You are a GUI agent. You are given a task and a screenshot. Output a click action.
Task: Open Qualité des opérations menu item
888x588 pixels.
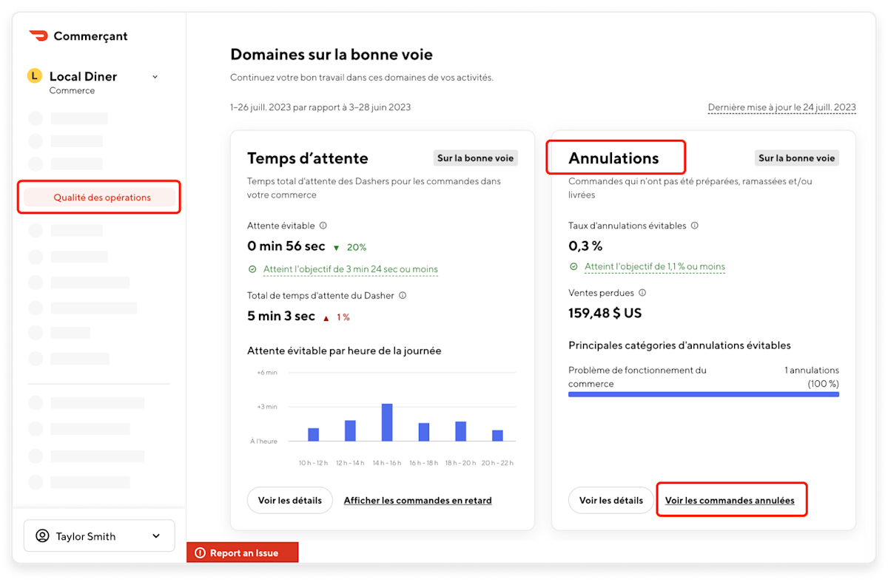(99, 197)
